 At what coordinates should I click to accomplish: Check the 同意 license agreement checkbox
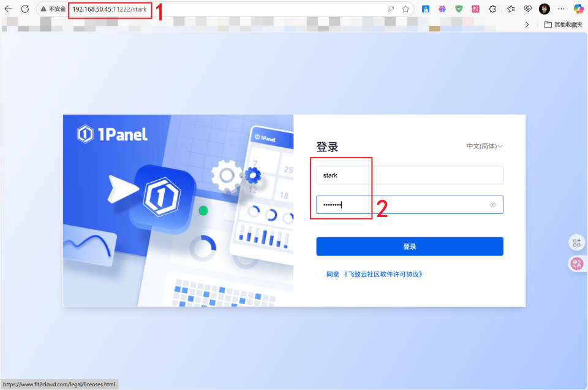click(x=320, y=274)
